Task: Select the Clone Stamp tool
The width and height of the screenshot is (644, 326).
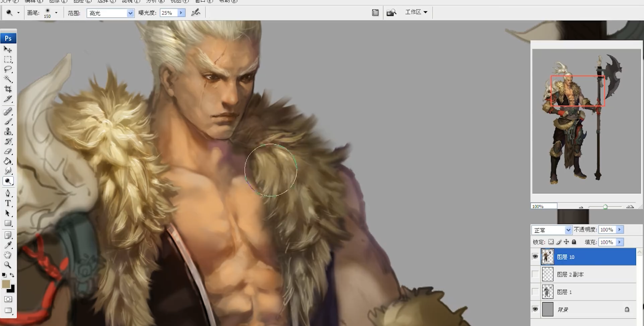Action: (x=8, y=132)
